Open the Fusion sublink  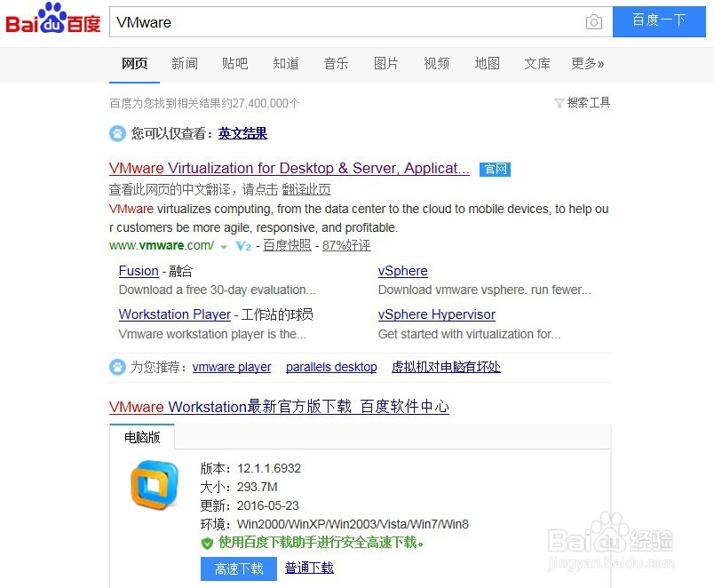pyautogui.click(x=139, y=271)
